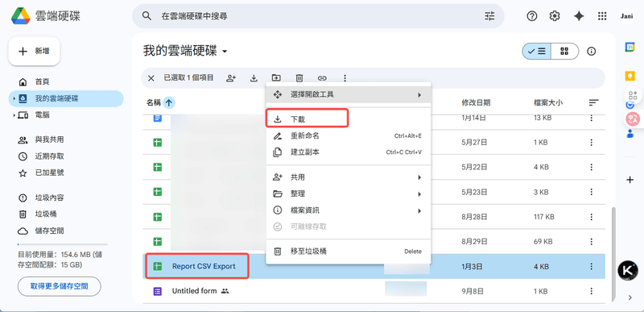Open Trash in sidebar
This screenshot has height=312, width=644.
pos(66,214)
